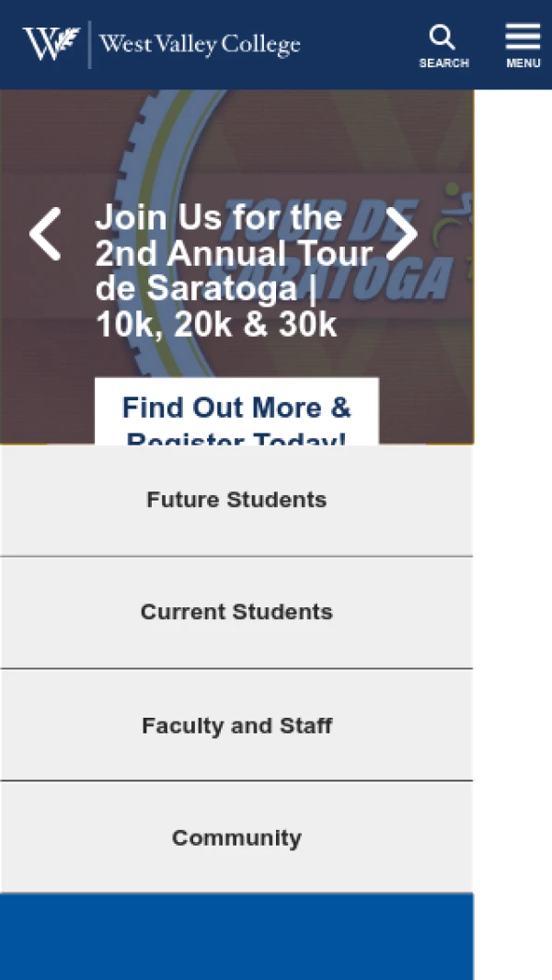Click Find Out More & Register Today button
The width and height of the screenshot is (552, 980).
click(x=236, y=411)
